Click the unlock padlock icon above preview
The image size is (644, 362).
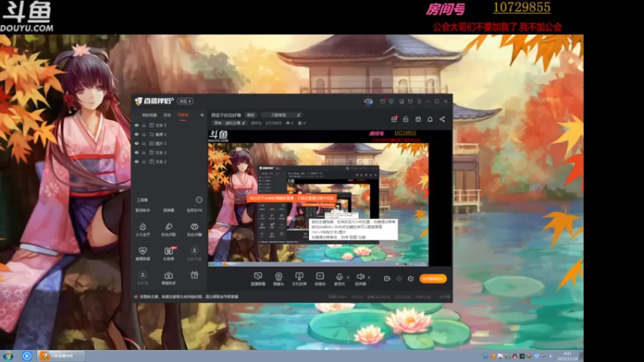[406, 119]
